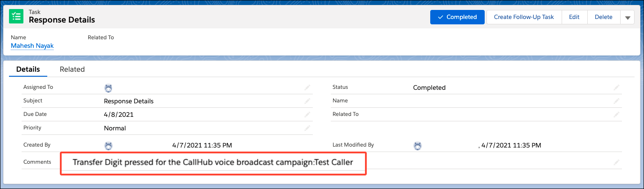
Task: Click the Completed status button
Action: [457, 17]
